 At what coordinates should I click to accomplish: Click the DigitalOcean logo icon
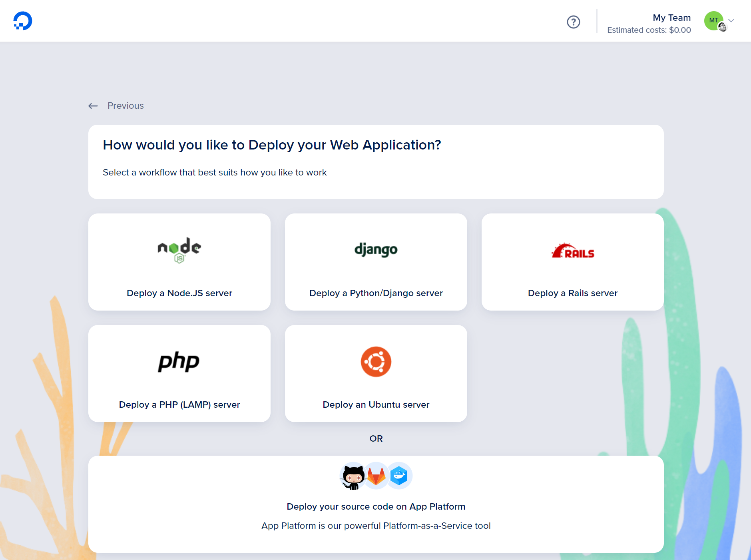click(x=22, y=21)
